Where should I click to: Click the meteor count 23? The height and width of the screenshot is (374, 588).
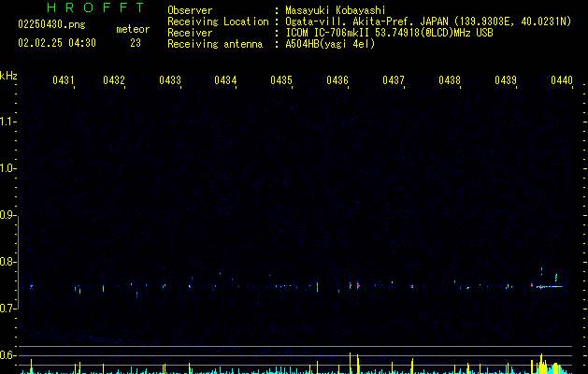tap(136, 43)
